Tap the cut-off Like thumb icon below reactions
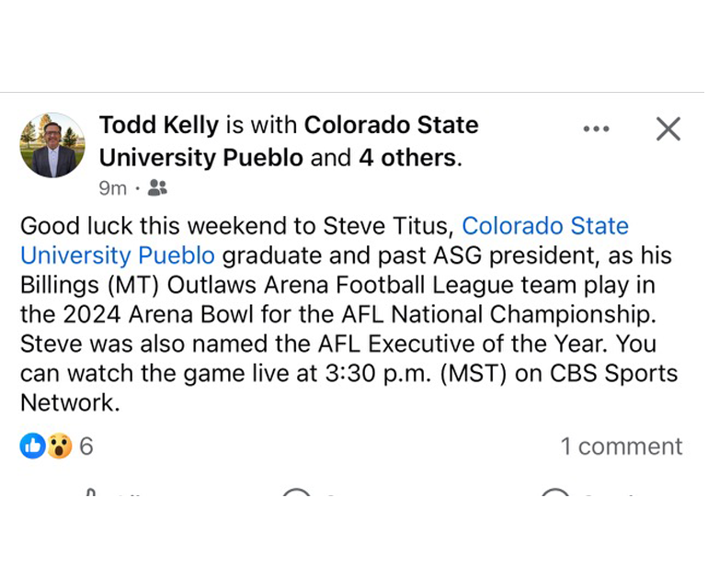Screen dimensions: 708x588 91,494
